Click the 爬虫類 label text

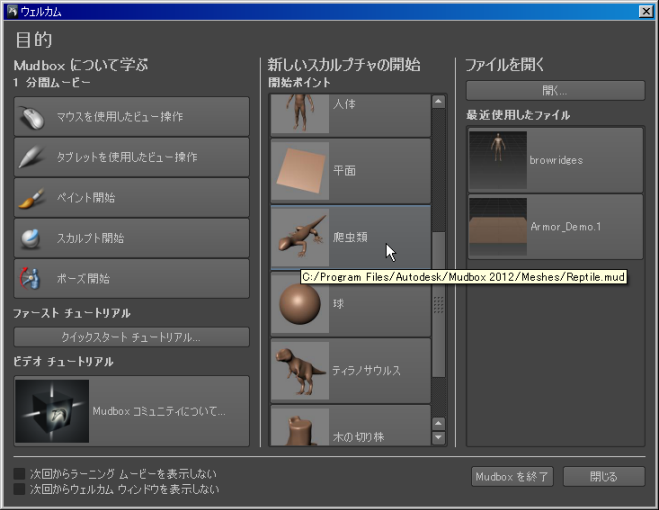350,237
